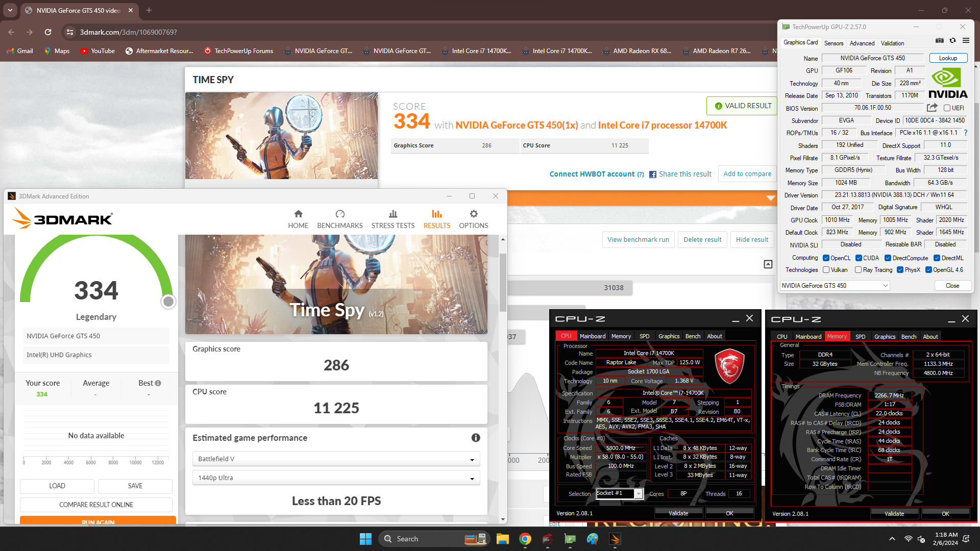Click info icon next to Best score

pos(158,383)
